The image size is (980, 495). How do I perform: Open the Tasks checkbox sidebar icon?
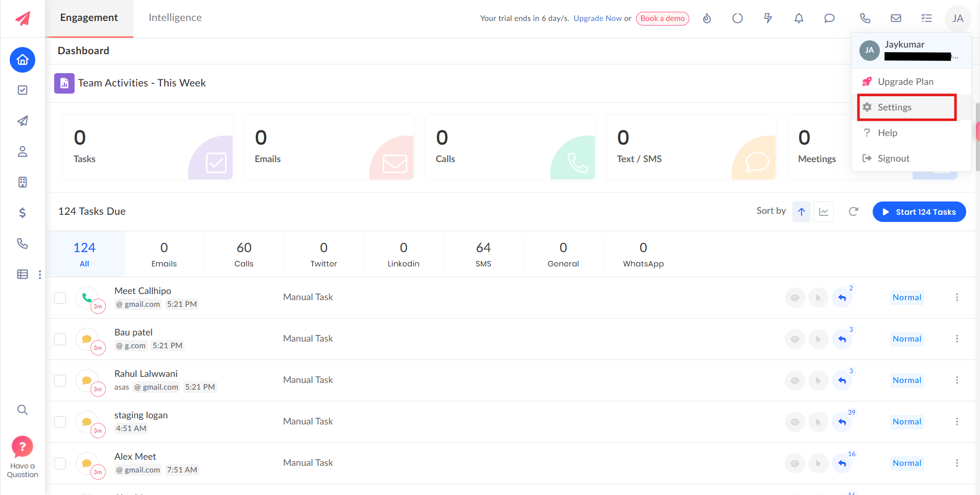[x=22, y=90]
